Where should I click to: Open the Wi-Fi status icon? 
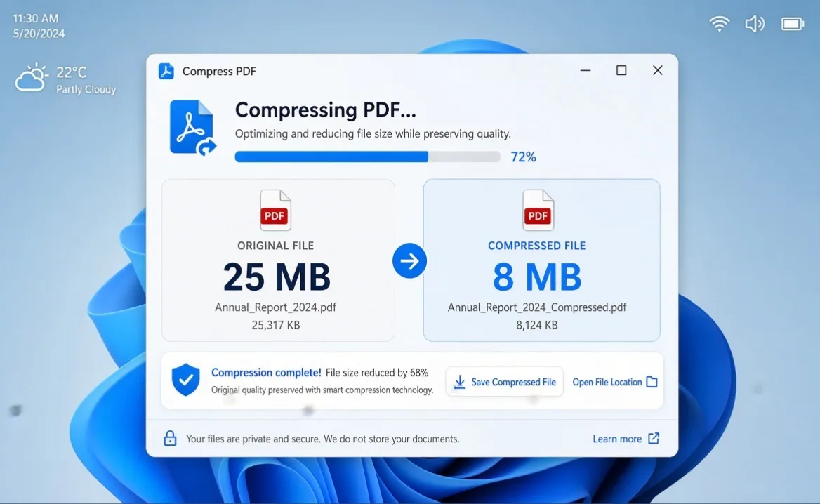pyautogui.click(x=720, y=24)
